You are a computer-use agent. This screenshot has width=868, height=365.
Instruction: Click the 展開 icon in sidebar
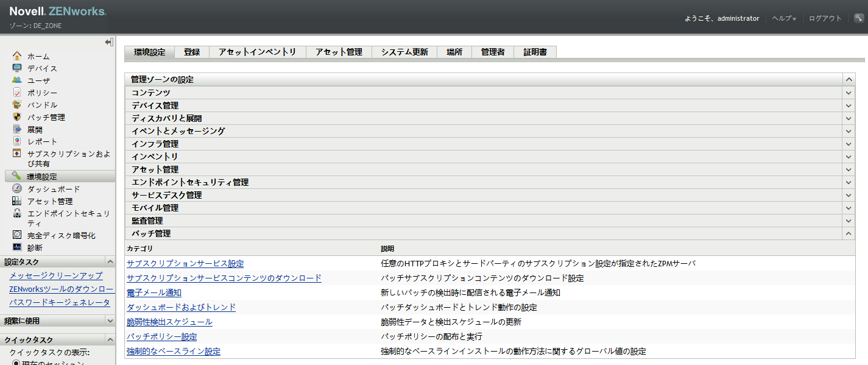click(17, 129)
